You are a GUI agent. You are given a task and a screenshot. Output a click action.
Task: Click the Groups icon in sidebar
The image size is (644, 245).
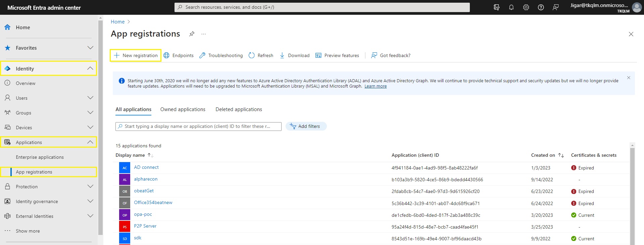coord(7,112)
